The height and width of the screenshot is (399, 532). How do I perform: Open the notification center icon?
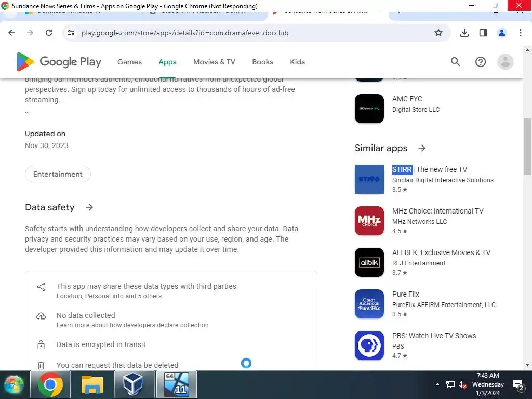point(518,385)
